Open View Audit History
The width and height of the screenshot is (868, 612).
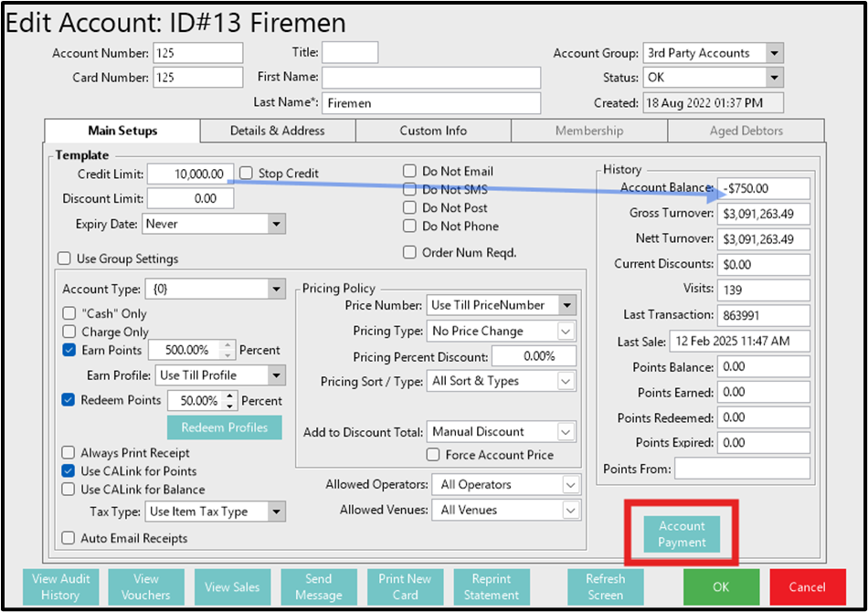point(61,586)
